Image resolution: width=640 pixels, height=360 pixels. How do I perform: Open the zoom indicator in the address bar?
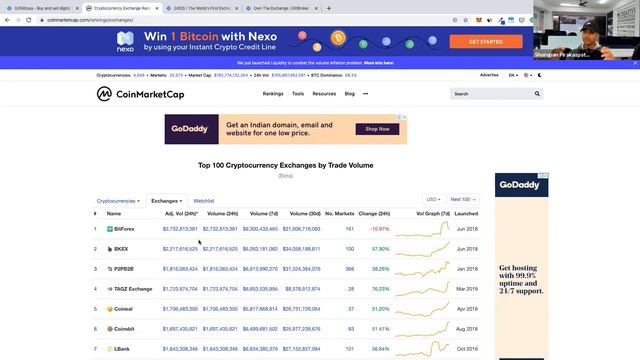point(455,20)
